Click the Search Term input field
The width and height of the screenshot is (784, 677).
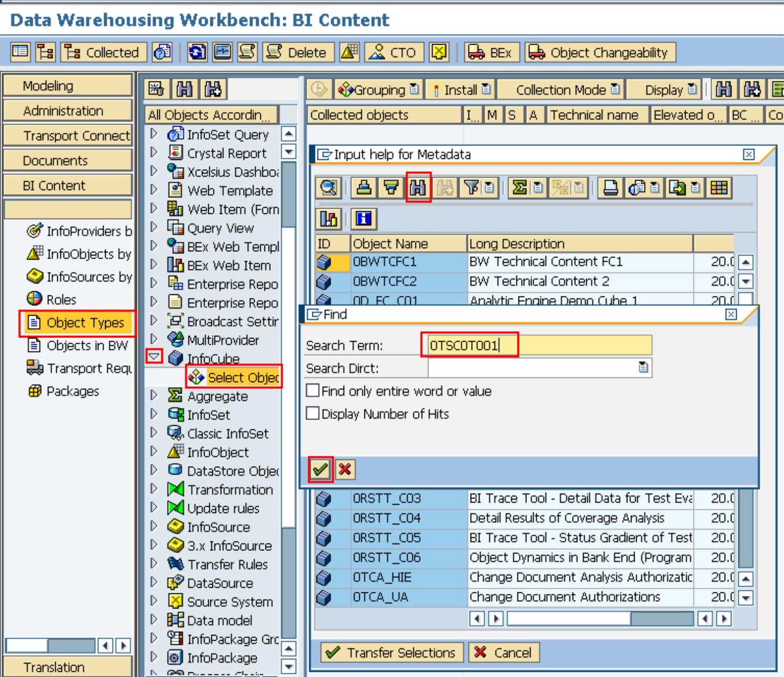point(539,345)
